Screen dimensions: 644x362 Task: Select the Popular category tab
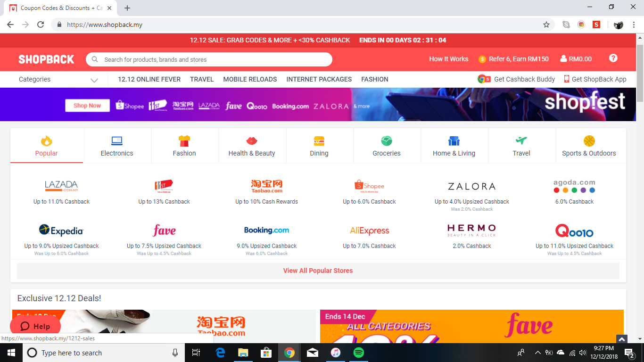click(x=46, y=146)
